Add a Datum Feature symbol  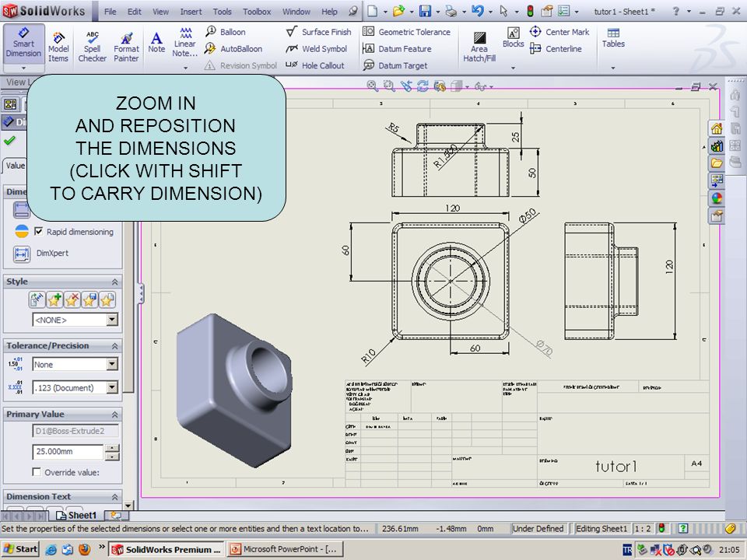[397, 48]
